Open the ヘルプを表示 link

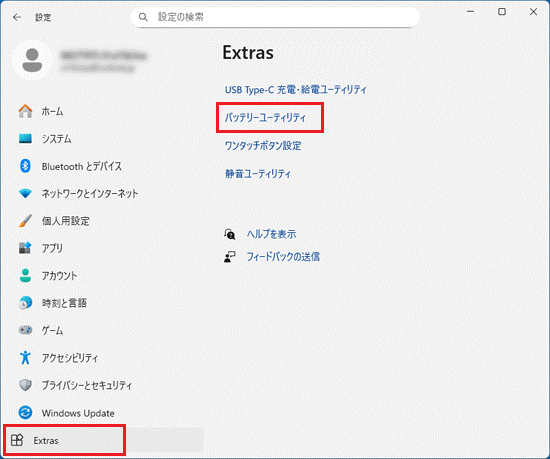pos(271,234)
